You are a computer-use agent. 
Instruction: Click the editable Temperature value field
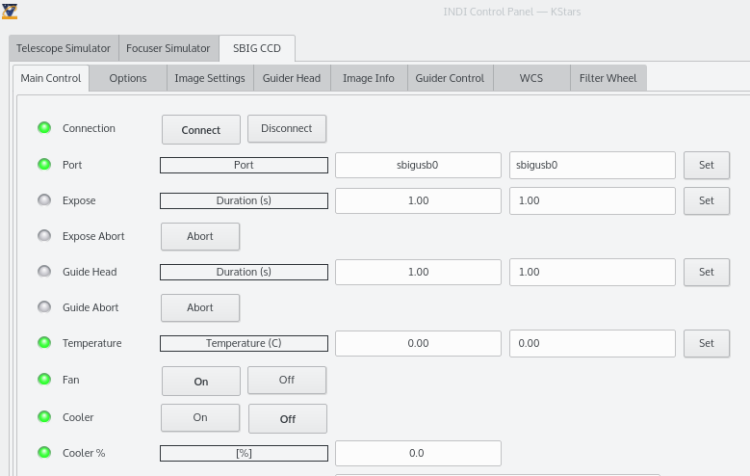pos(592,343)
